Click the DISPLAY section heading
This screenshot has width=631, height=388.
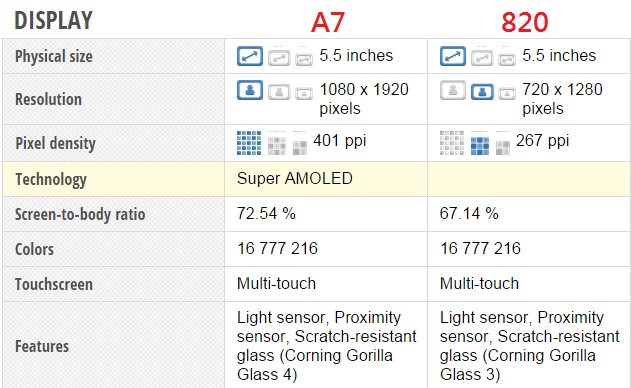(54, 21)
